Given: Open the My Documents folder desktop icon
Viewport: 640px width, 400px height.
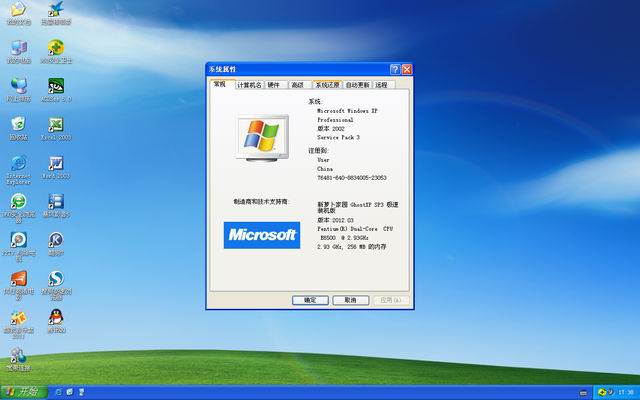Looking at the screenshot, I should click(18, 12).
